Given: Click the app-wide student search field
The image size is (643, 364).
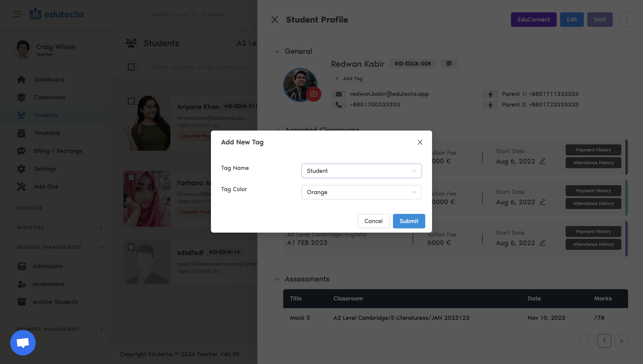Looking at the screenshot, I should (198, 14).
